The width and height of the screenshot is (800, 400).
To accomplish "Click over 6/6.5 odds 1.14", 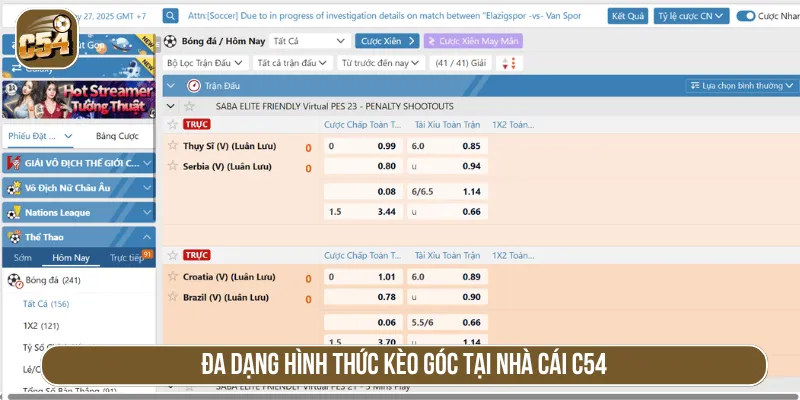I will click(447, 192).
